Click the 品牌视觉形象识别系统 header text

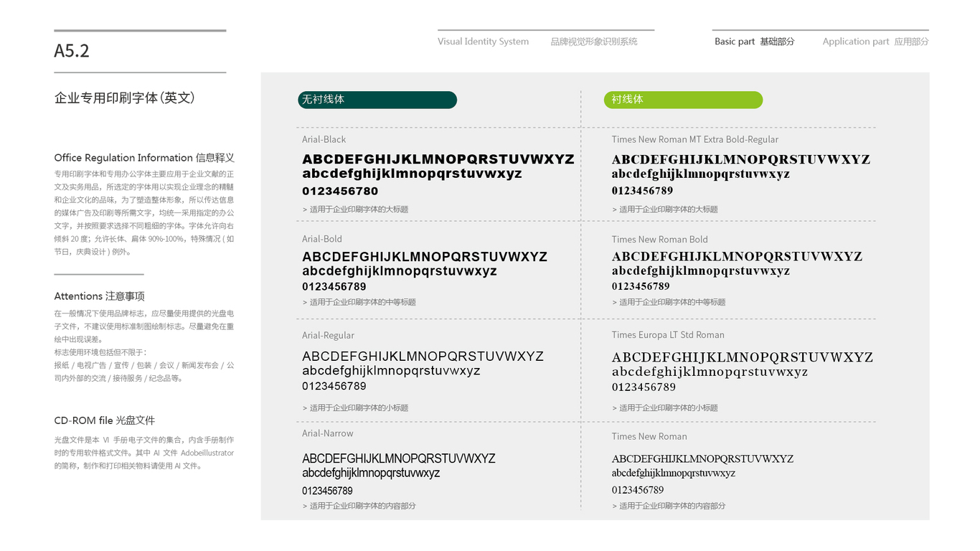594,42
